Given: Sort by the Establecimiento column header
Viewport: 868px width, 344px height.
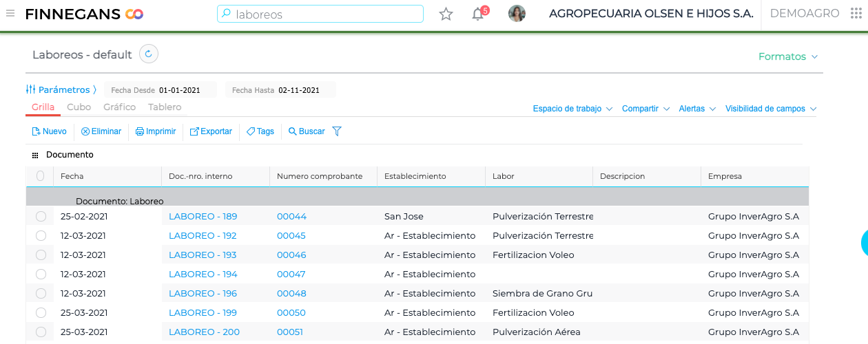Looking at the screenshot, I should 431,176.
